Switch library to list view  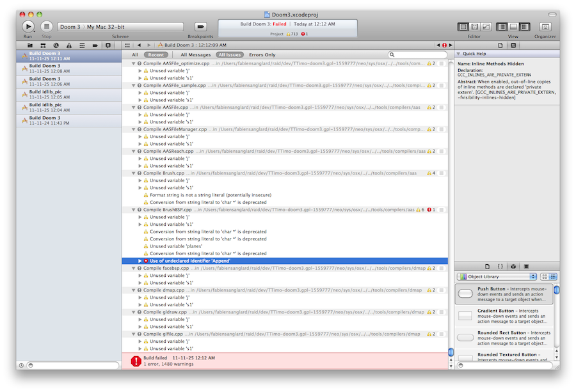tap(553, 277)
